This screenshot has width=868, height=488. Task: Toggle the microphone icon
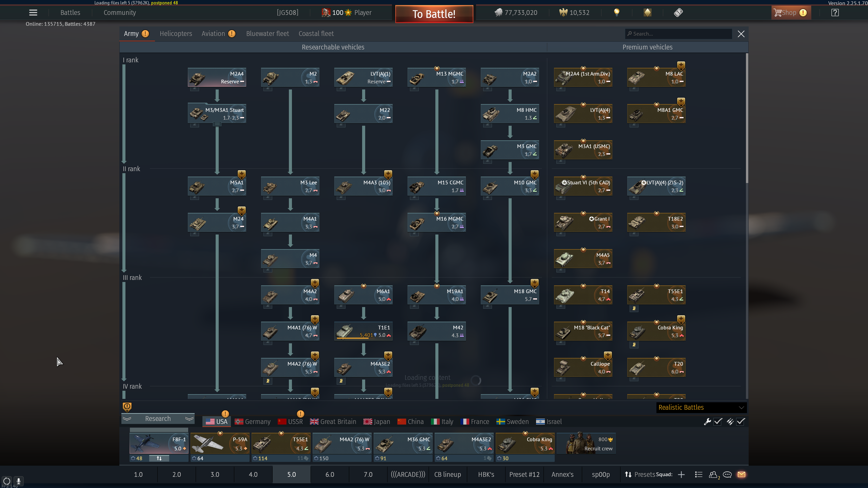point(18,481)
